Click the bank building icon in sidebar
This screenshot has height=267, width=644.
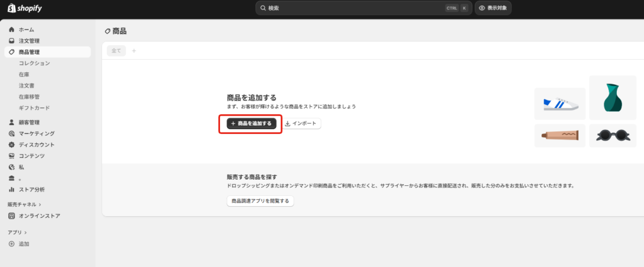click(x=11, y=178)
